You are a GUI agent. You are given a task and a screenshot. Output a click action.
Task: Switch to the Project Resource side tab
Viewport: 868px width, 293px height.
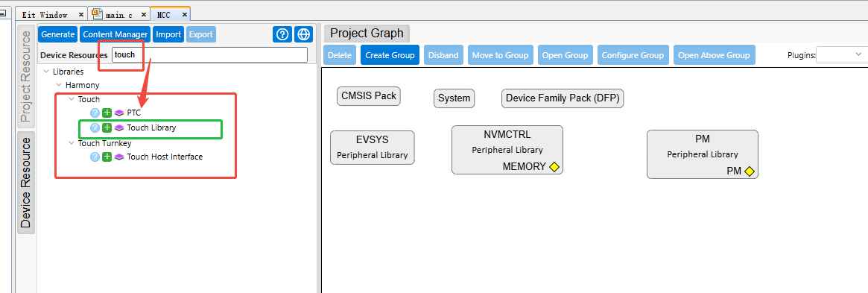[26, 77]
